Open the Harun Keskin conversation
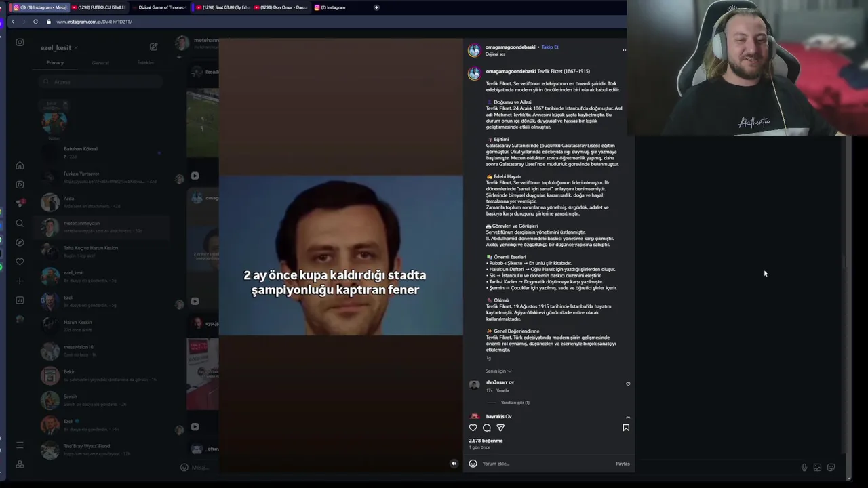The width and height of the screenshot is (868, 488). (100, 326)
